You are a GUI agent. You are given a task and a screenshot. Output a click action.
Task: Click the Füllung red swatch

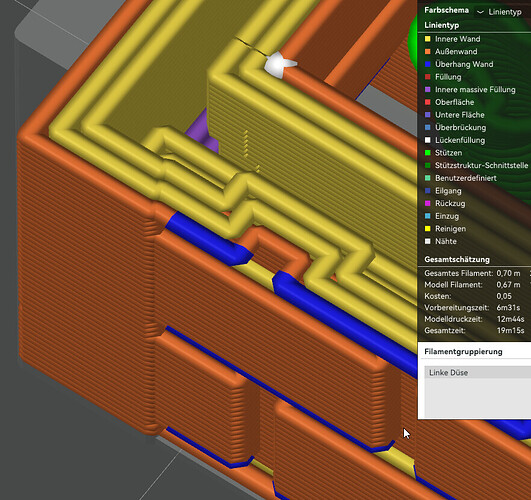tap(427, 77)
